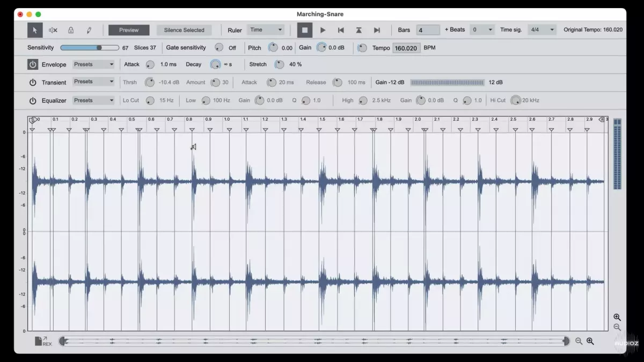This screenshot has height=362, width=644.
Task: Click the Tempo knob
Action: pyautogui.click(x=362, y=48)
